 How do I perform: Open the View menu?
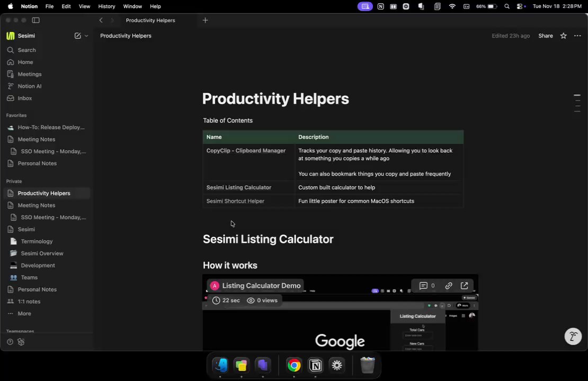[84, 6]
